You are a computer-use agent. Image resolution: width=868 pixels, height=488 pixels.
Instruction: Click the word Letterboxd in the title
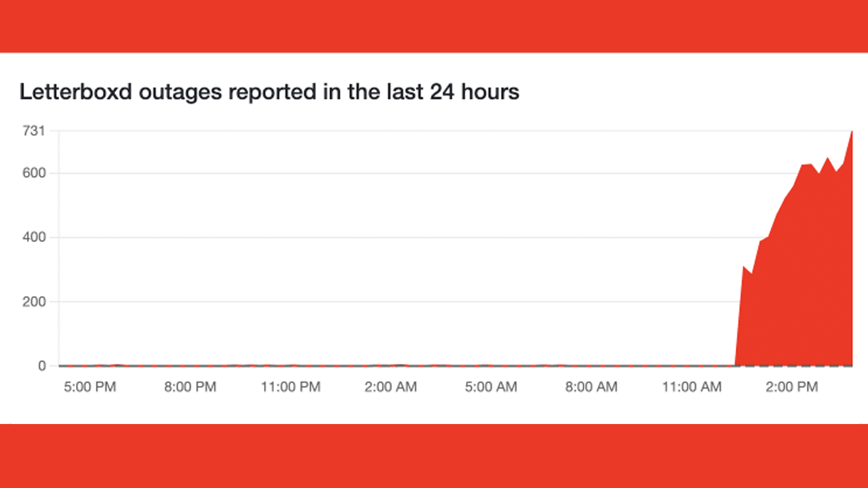click(x=76, y=92)
